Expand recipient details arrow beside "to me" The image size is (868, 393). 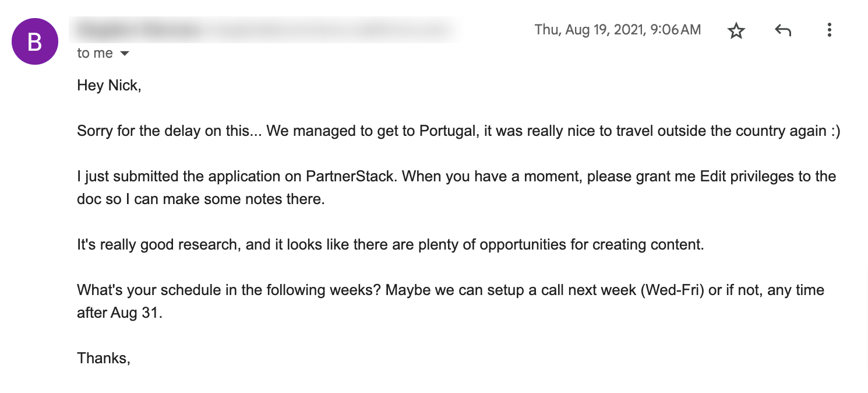[x=124, y=54]
